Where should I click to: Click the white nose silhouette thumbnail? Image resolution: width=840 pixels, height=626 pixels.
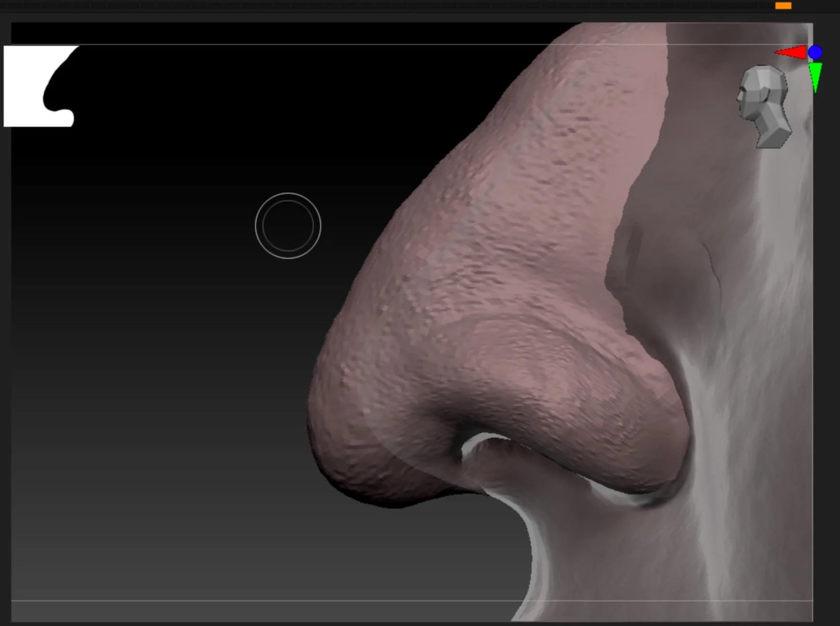[x=41, y=86]
